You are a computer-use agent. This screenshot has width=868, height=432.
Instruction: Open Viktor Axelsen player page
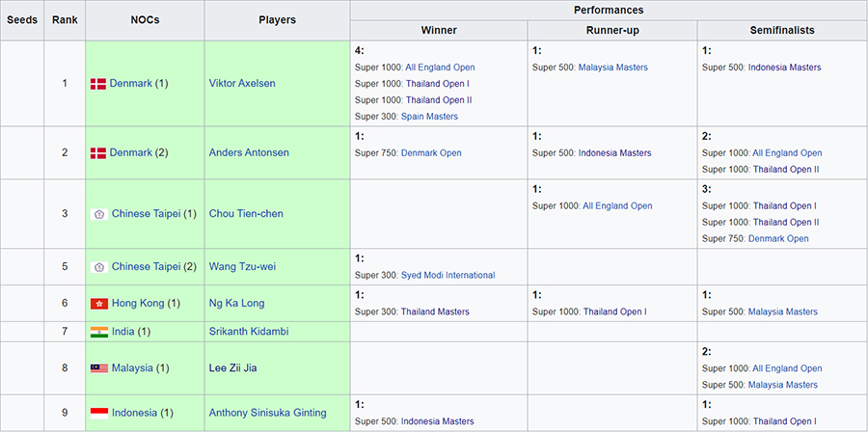[242, 84]
